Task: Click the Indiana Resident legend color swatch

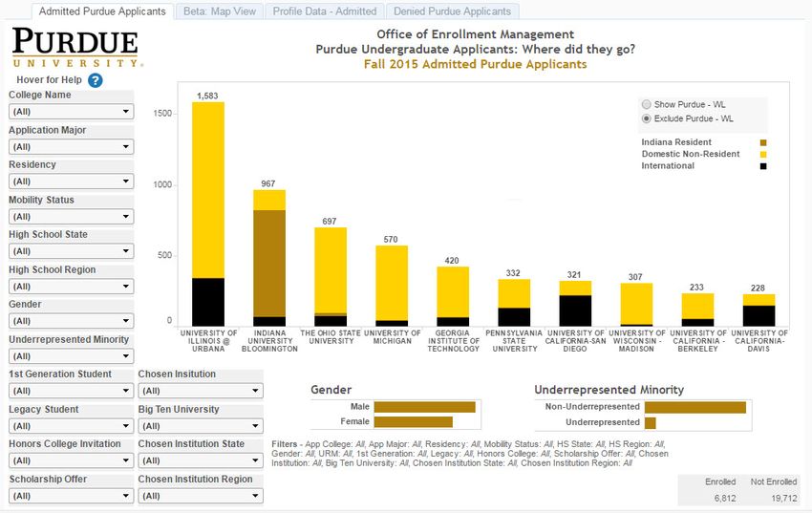Action: 763,143
